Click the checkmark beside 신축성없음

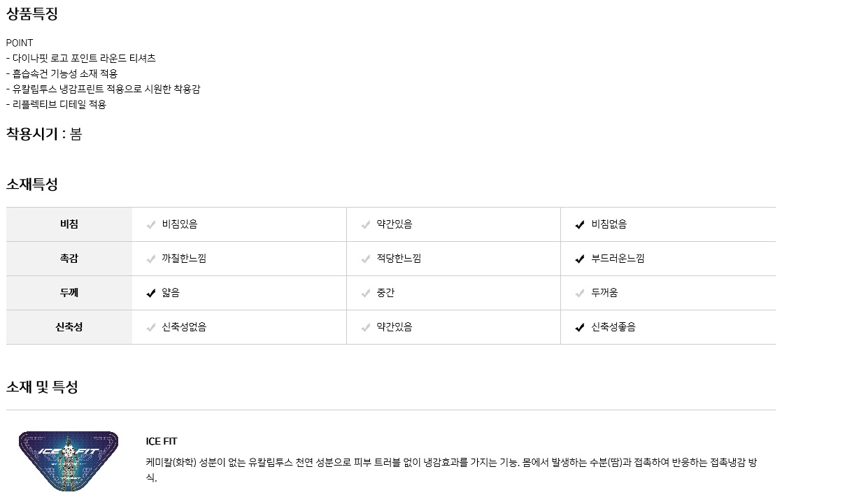[x=150, y=328]
